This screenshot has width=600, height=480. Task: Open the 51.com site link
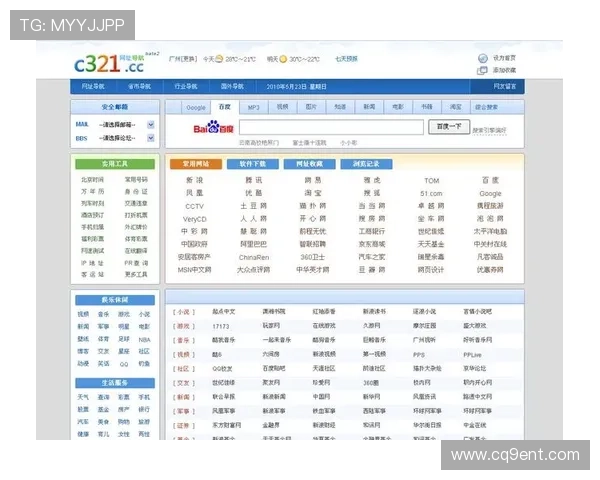[431, 194]
